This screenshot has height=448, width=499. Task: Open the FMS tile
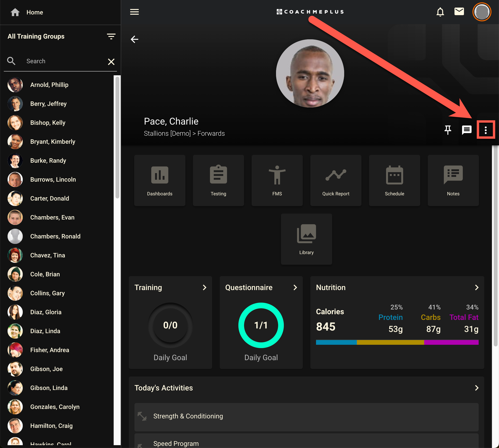277,180
